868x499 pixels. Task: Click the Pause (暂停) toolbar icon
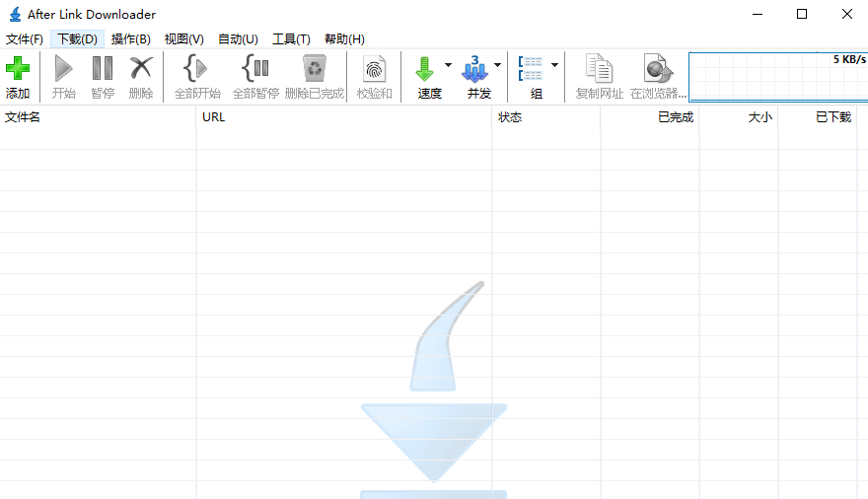coord(103,69)
